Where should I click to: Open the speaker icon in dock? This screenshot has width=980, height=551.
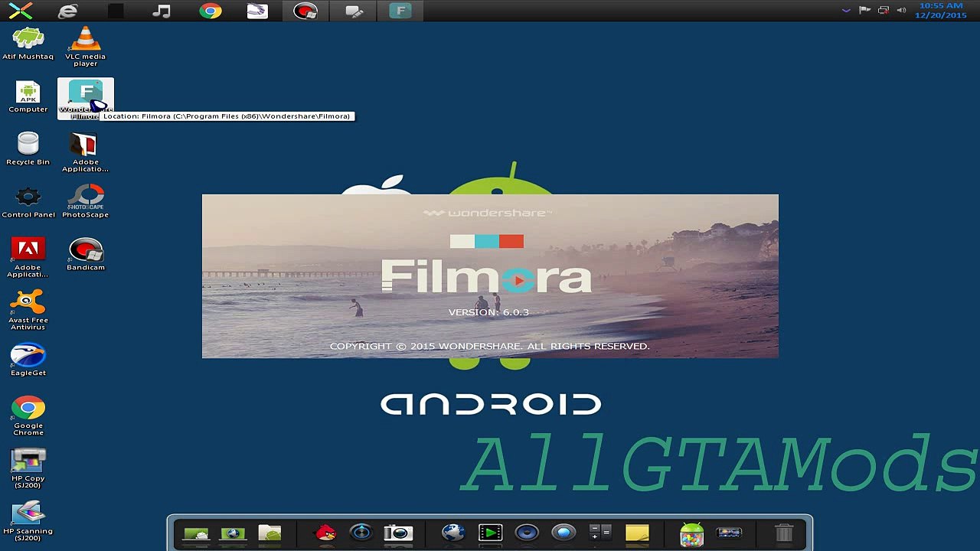point(527,533)
